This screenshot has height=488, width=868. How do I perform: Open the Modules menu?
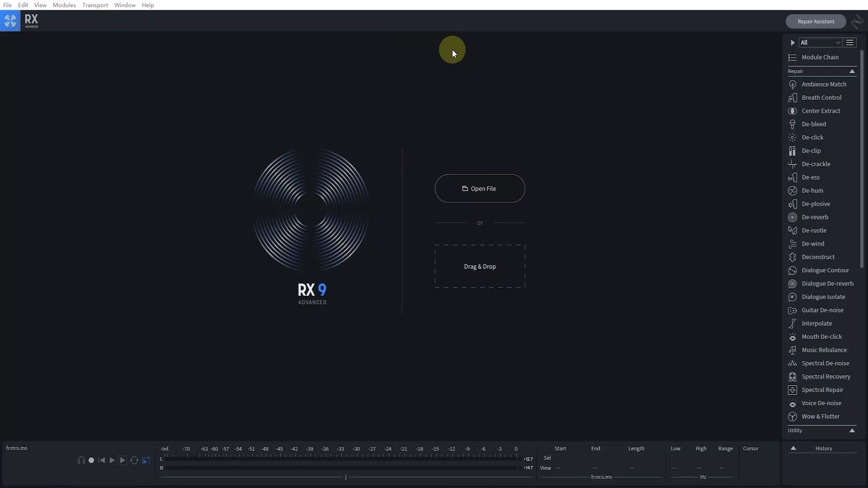(64, 5)
